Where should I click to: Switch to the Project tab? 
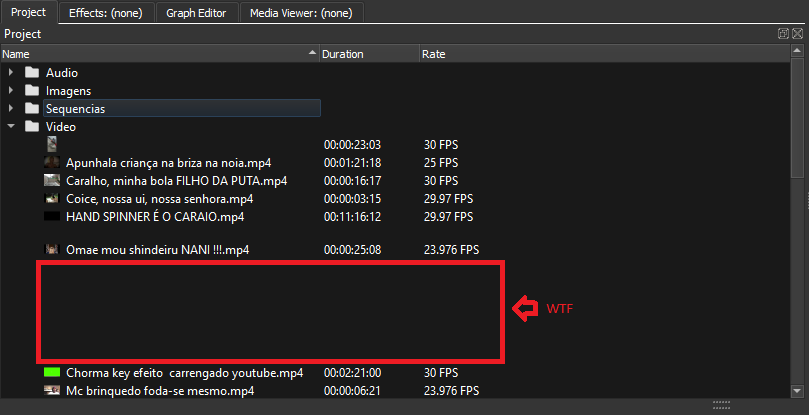(x=28, y=12)
